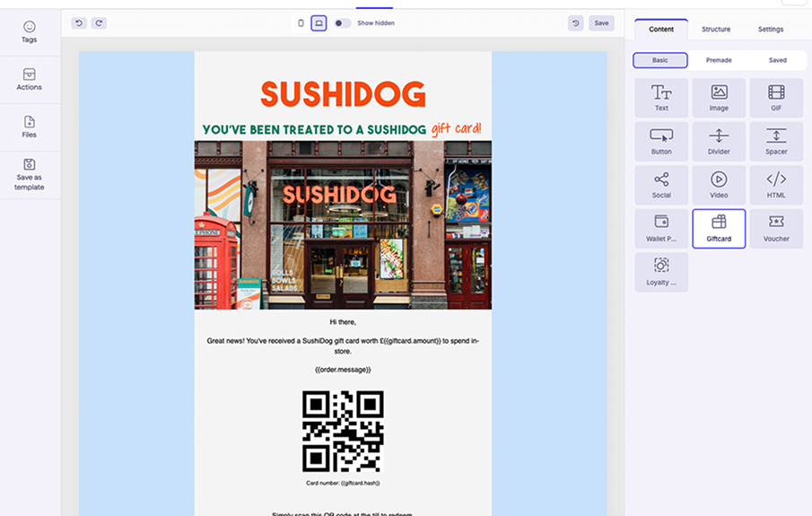The image size is (812, 516).
Task: Click the history revert icon beside Save
Action: point(576,23)
